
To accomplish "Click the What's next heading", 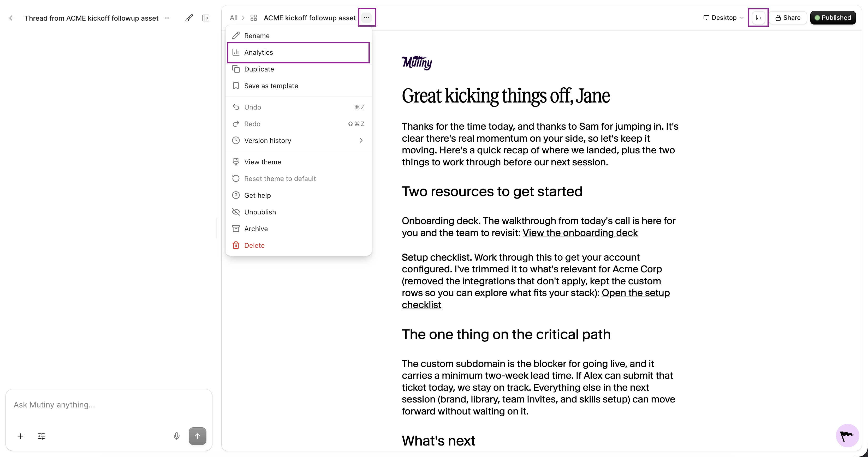I will (438, 441).
